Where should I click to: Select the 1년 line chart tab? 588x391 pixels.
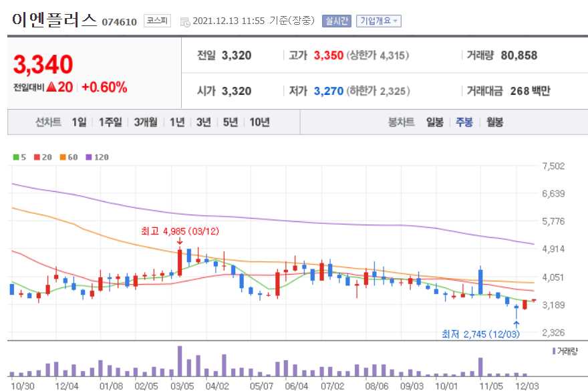pos(177,122)
